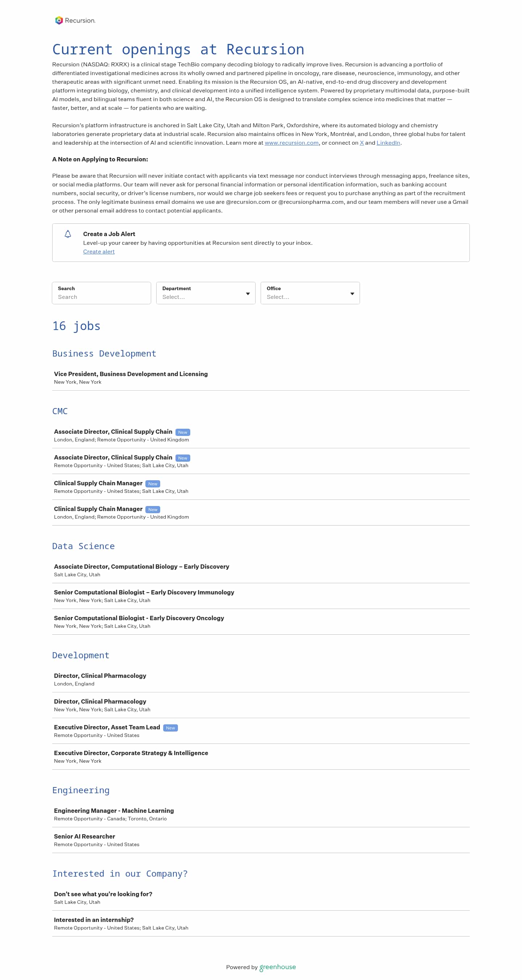The image size is (522, 980).
Task: Click the "CMC" section heading
Action: (60, 411)
